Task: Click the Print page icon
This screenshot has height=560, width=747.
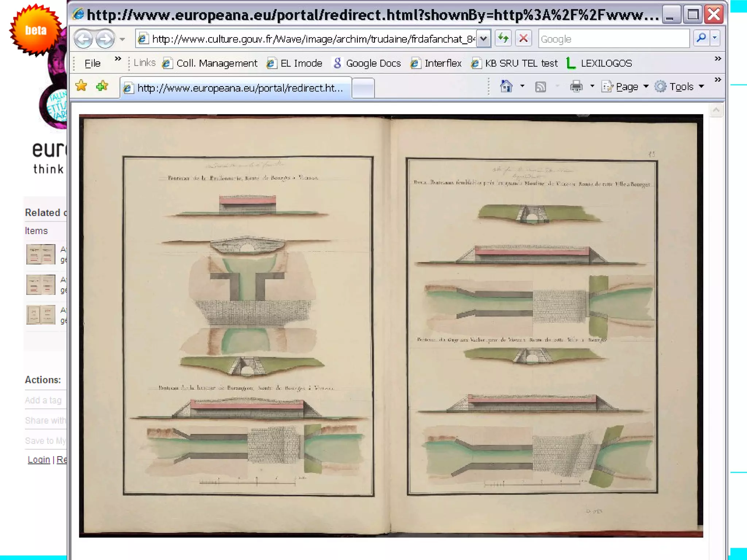Action: coord(576,87)
